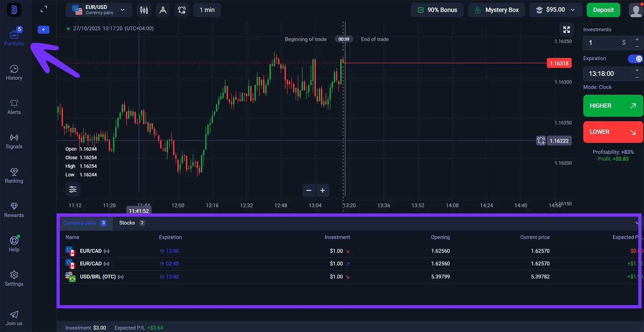Toggle the price alert bell near 1.16222

541,141
